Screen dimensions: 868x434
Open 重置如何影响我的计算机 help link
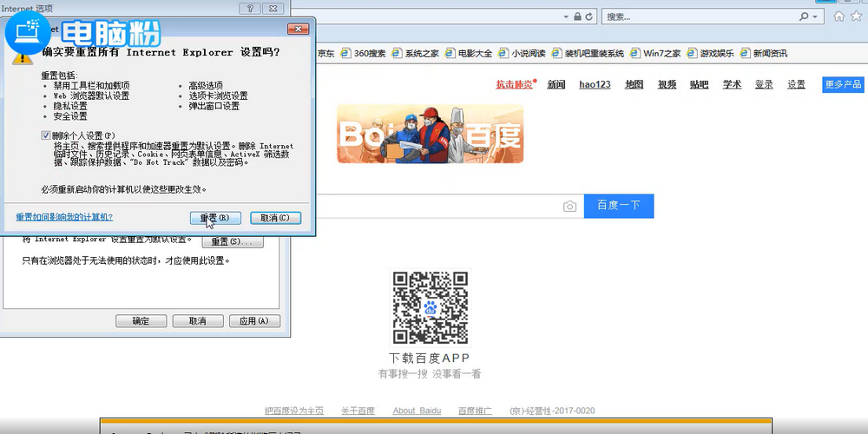point(64,217)
